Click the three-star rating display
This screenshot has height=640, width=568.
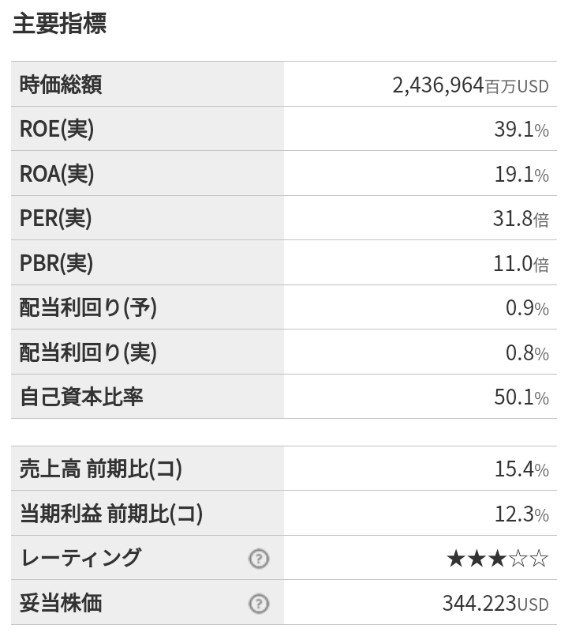(x=497, y=558)
